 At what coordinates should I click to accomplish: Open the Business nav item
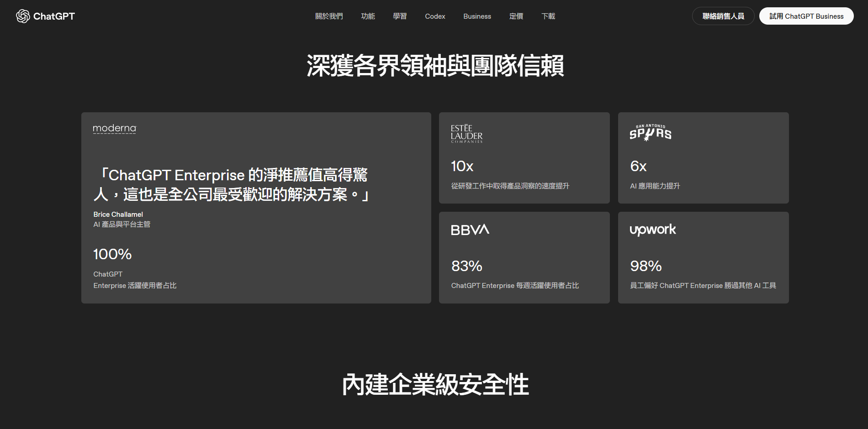[x=477, y=16]
